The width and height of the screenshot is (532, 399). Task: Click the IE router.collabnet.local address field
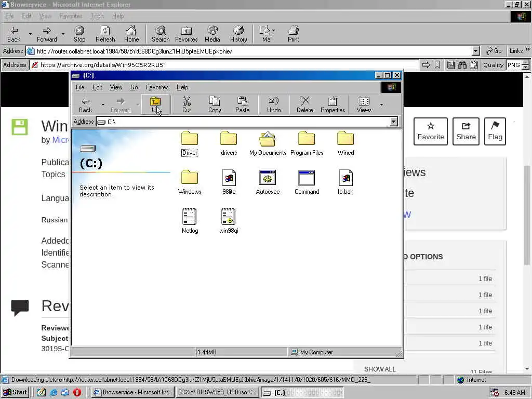(x=252, y=51)
